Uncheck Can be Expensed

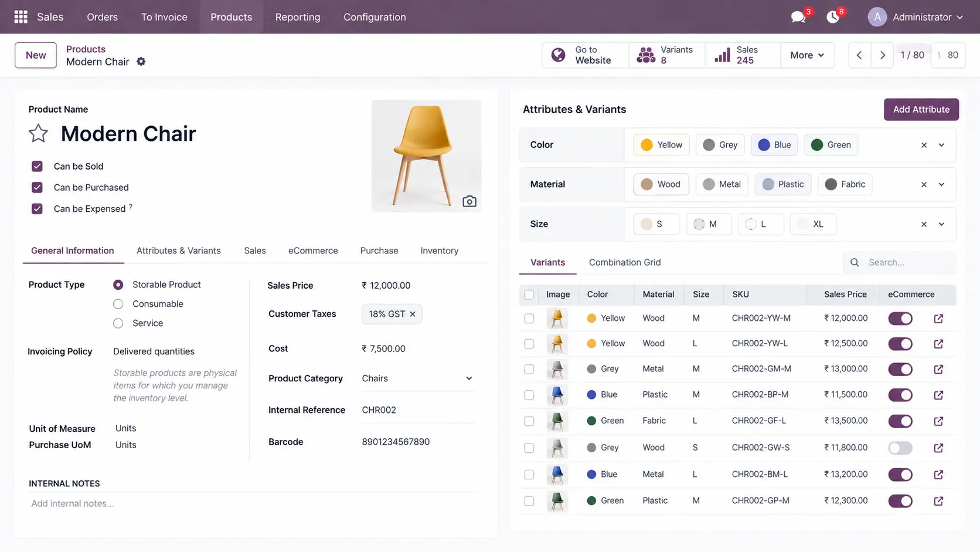click(x=37, y=208)
